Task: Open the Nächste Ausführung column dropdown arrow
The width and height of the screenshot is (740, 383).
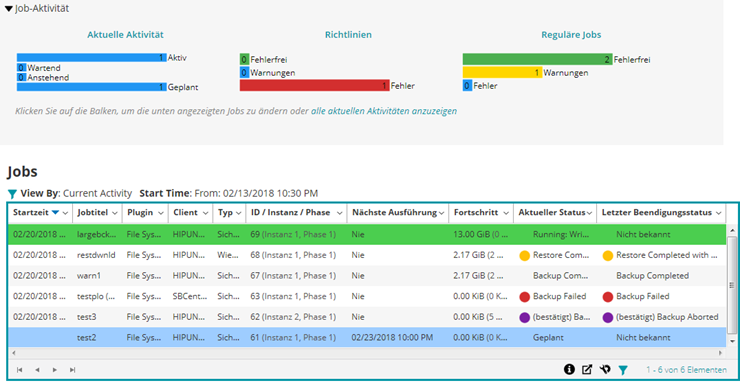Action: [x=441, y=213]
